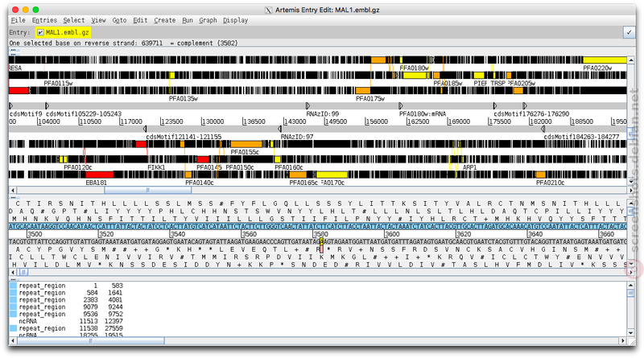Select the orange PFA0175w feature
The width and height of the screenshot is (644, 358).
363,91
